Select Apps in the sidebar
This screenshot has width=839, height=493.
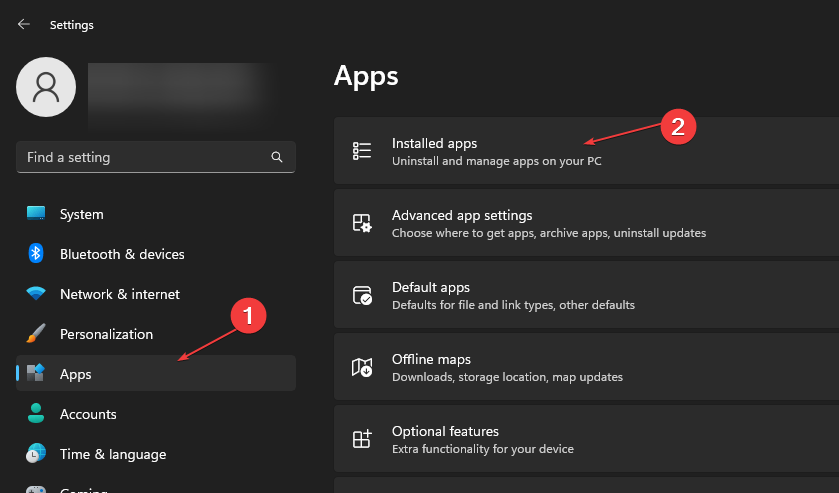(x=75, y=374)
